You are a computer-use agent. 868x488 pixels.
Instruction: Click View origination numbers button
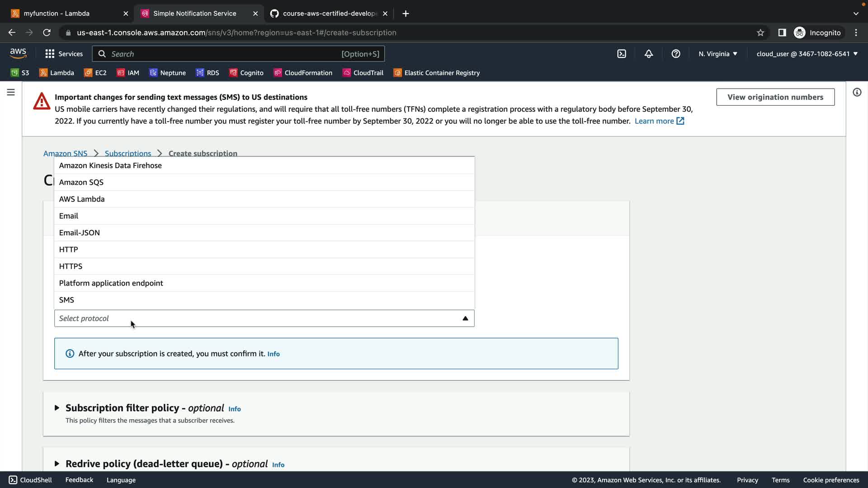pyautogui.click(x=775, y=97)
